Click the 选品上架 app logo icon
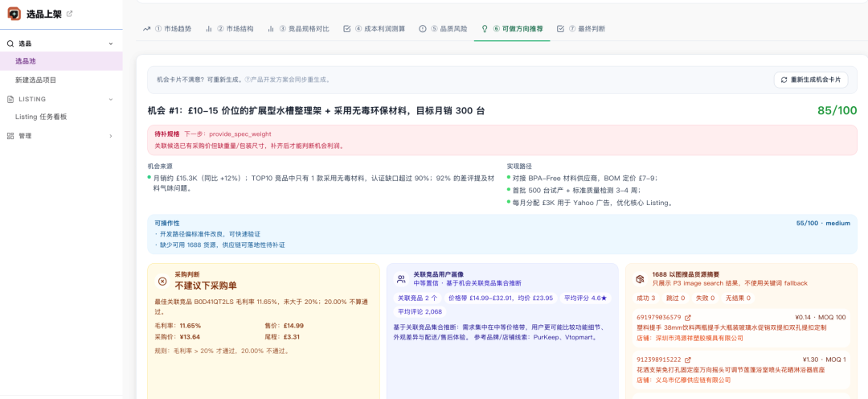This screenshot has height=399, width=868. coord(14,14)
